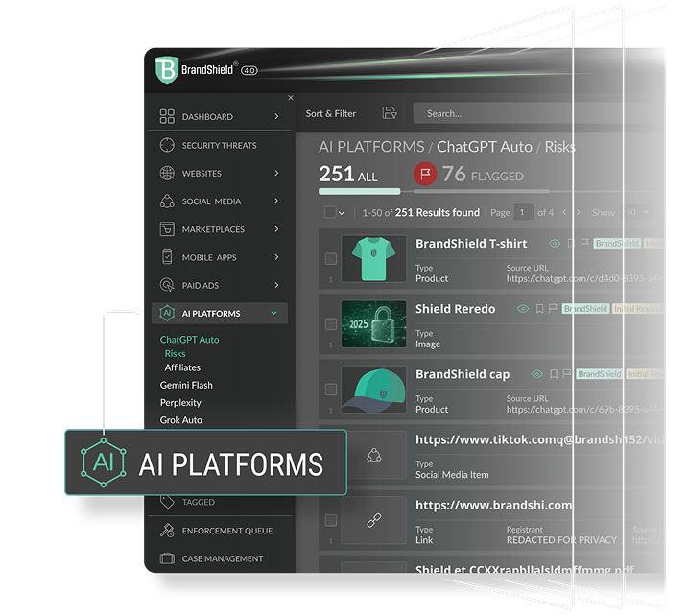
Task: Click the Sort & Filter button
Action: point(331,113)
